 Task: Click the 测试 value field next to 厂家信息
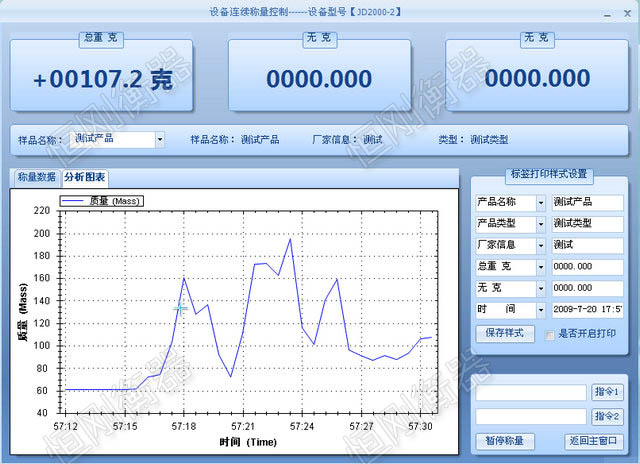pos(587,246)
